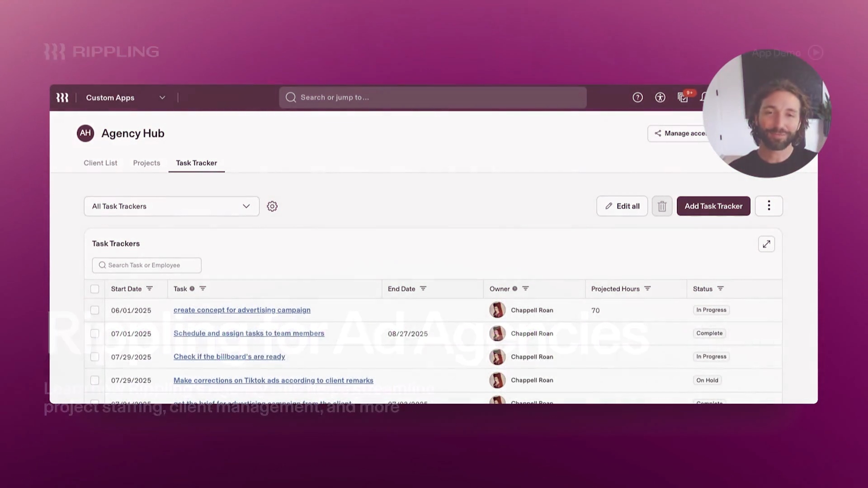Click the help question mark icon
The width and height of the screenshot is (868, 488).
637,97
